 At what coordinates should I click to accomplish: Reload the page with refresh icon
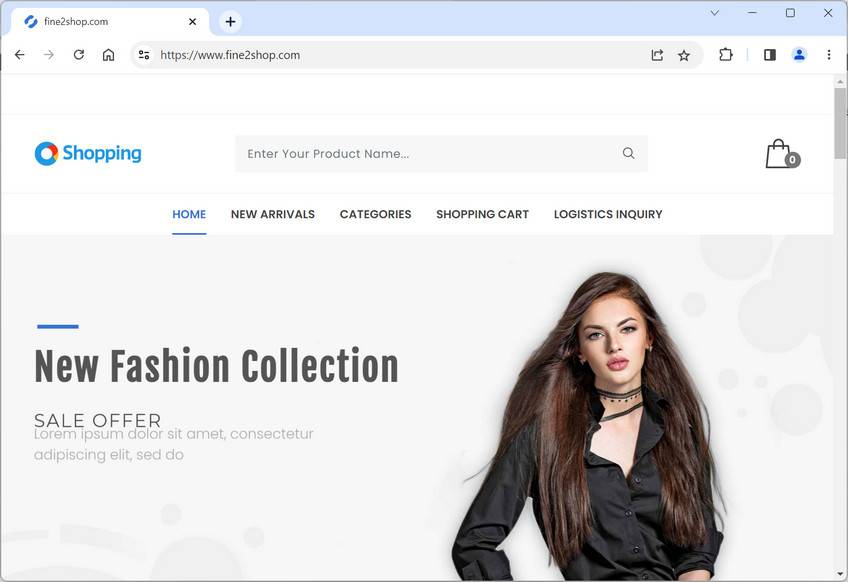(x=79, y=55)
